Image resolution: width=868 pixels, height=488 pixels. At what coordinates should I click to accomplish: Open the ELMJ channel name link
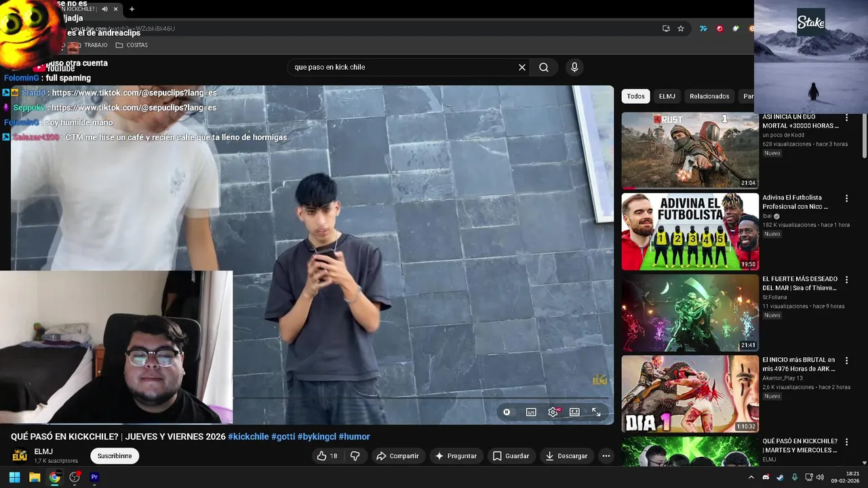[43, 451]
